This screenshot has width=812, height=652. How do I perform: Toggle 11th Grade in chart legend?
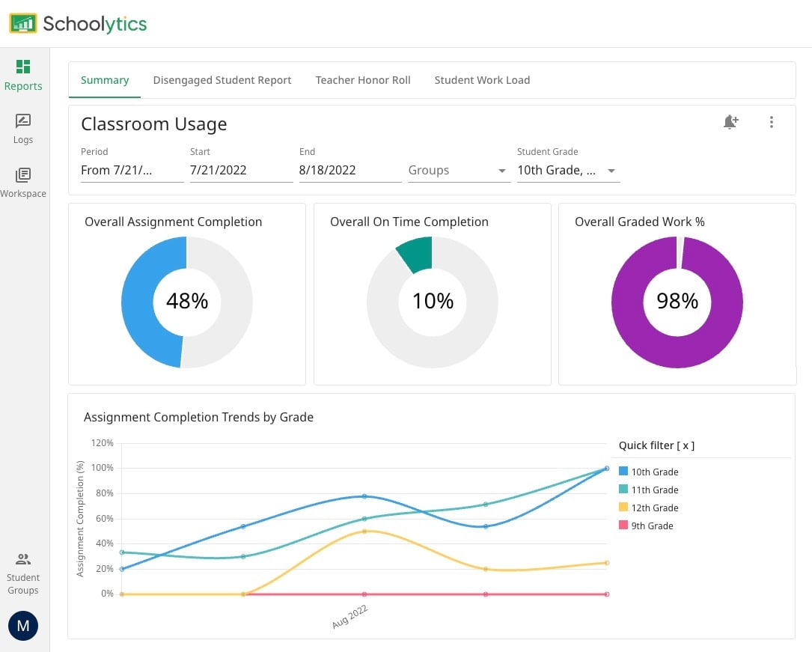(648, 490)
